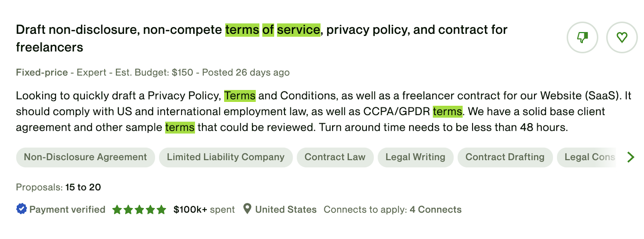Click the United States location pin icon
Screen dimensions: 644x239
(247, 209)
